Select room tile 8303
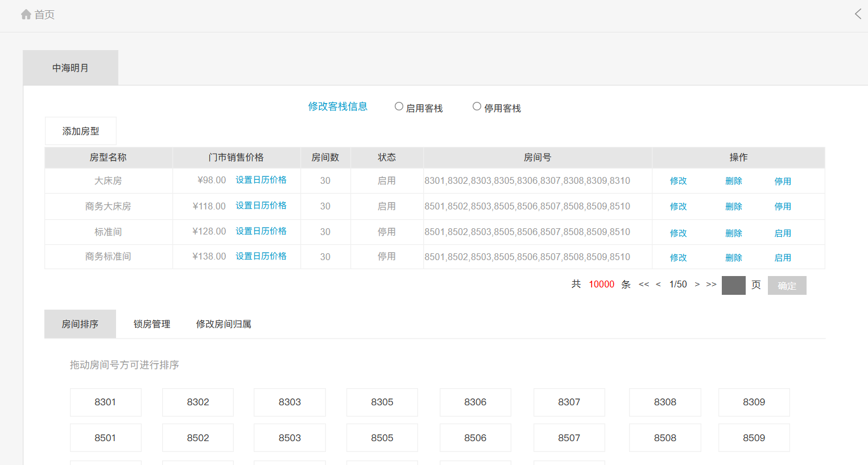 pyautogui.click(x=290, y=402)
